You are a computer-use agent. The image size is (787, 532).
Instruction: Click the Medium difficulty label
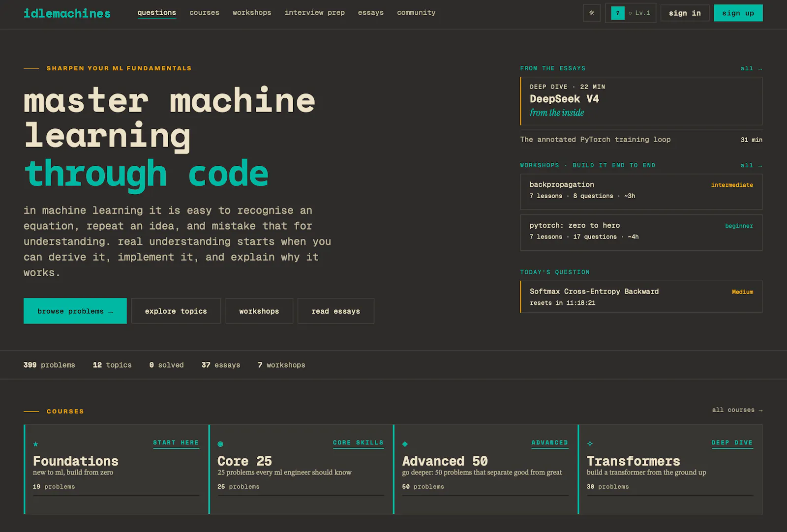(742, 292)
